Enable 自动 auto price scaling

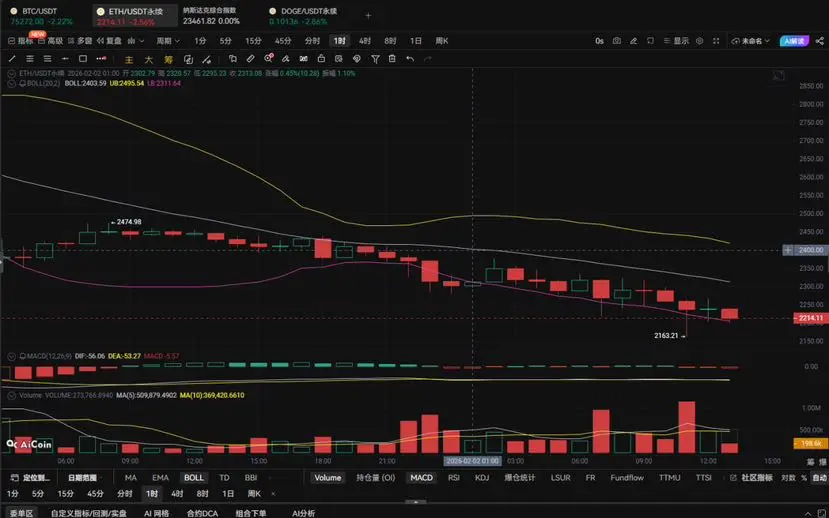tap(819, 478)
